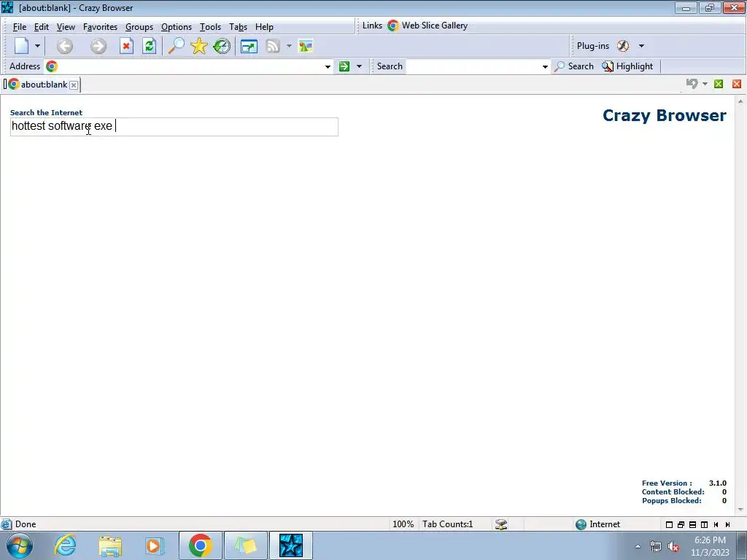747x560 pixels.
Task: Expand the Go button dropdown arrow
Action: (x=359, y=66)
